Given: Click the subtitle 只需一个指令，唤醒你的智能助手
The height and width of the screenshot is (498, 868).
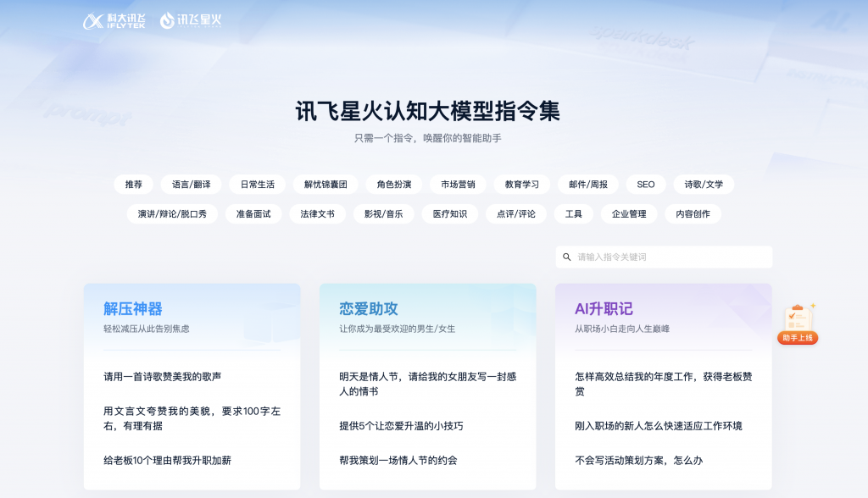Looking at the screenshot, I should [x=428, y=138].
